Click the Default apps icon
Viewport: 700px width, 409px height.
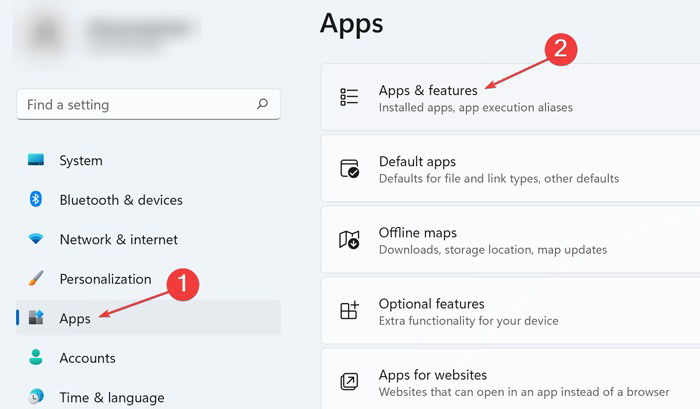point(349,168)
